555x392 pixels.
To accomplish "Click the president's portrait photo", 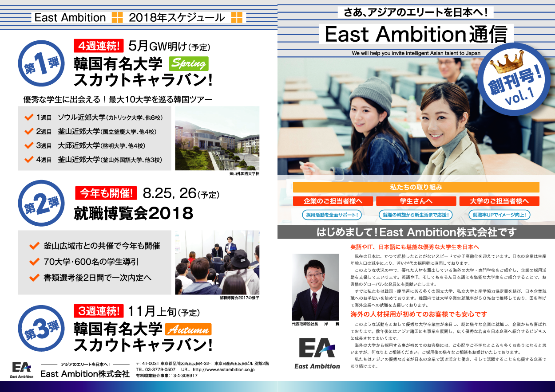I will [316, 287].
